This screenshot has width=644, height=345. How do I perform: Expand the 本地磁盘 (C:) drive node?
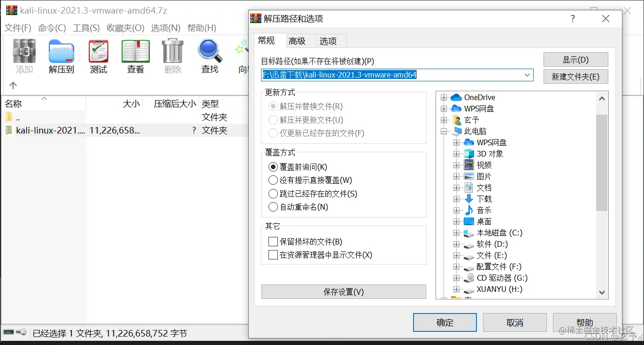click(456, 233)
